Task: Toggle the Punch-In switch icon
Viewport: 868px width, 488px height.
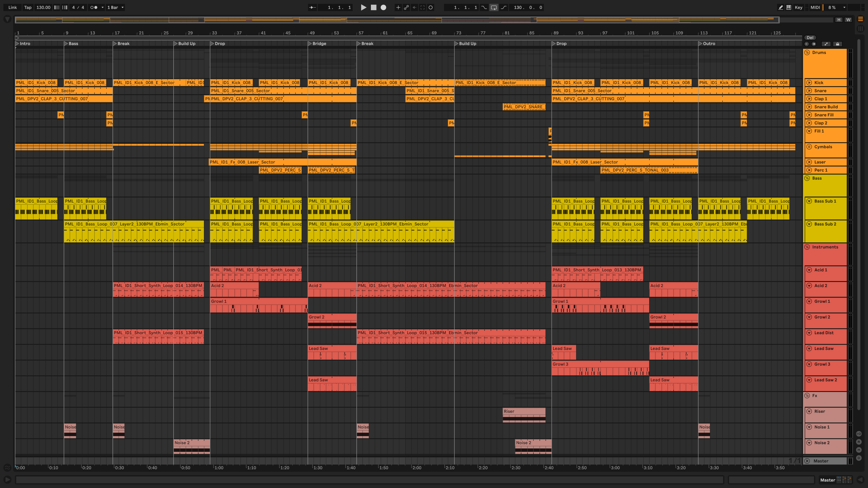Action: click(484, 7)
